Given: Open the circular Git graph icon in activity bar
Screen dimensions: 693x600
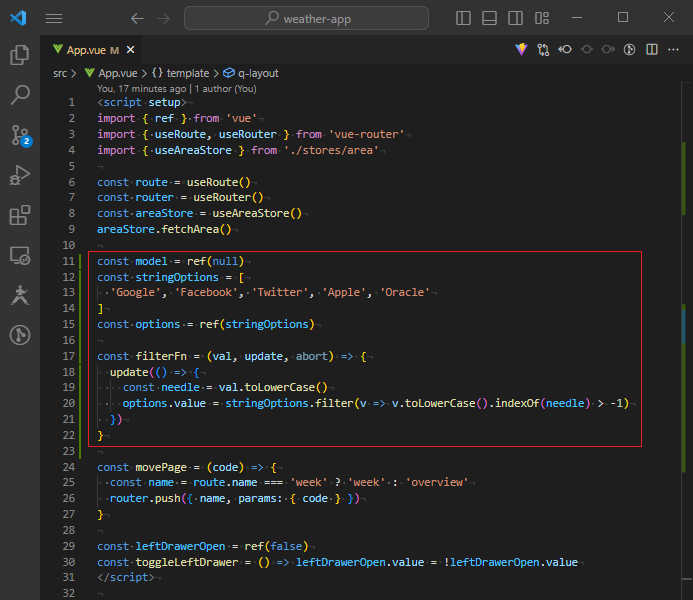Looking at the screenshot, I should coord(19,335).
